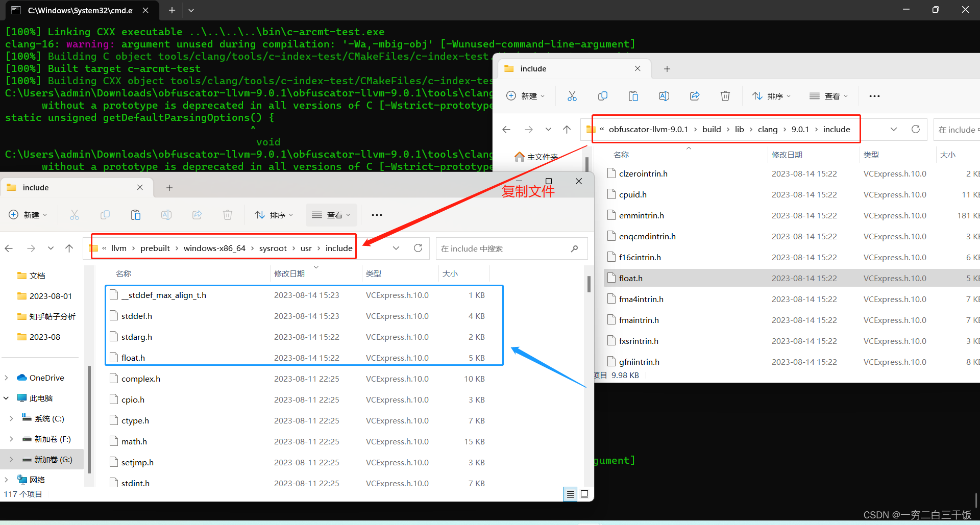Screen dimensions: 980x525
Task: Switch to compact list view from status bar
Action: point(584,494)
